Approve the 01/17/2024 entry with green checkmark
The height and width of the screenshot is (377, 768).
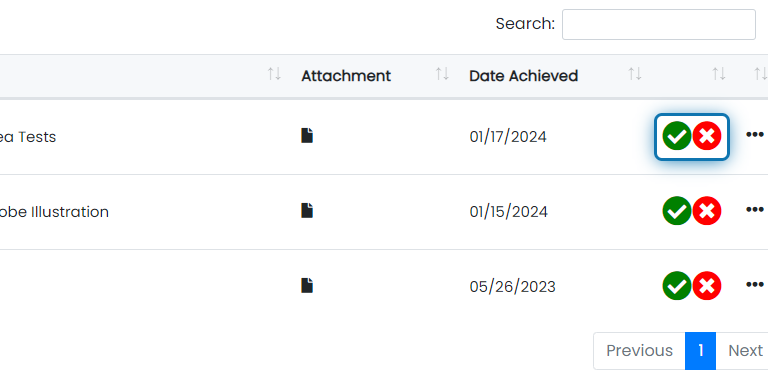click(677, 136)
